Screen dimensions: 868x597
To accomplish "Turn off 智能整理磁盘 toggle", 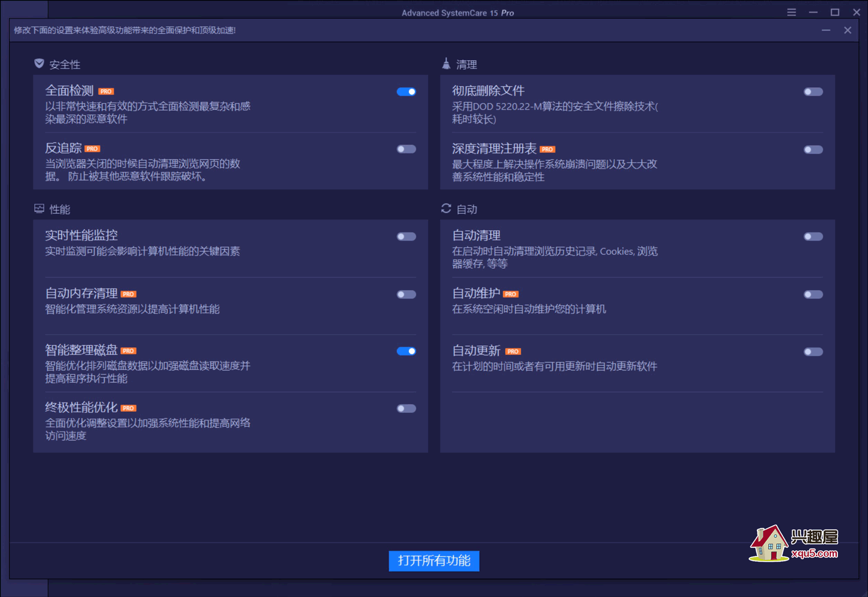I will (x=406, y=351).
